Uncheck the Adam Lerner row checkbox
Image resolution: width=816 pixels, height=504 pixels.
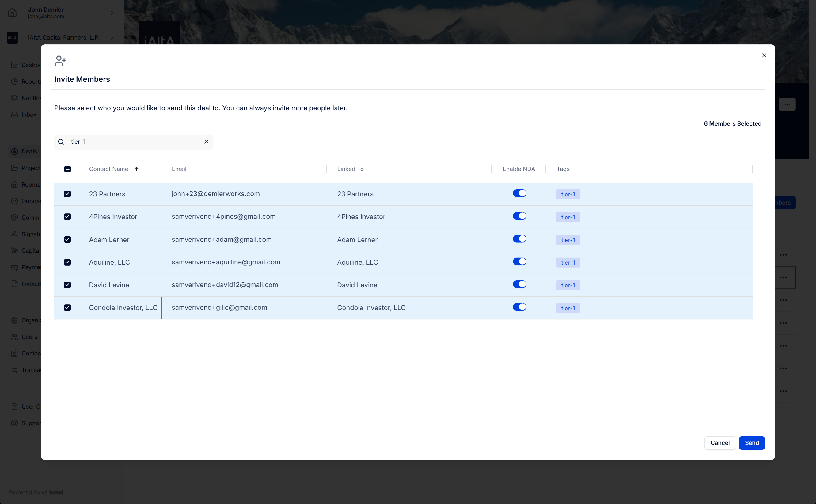click(67, 239)
